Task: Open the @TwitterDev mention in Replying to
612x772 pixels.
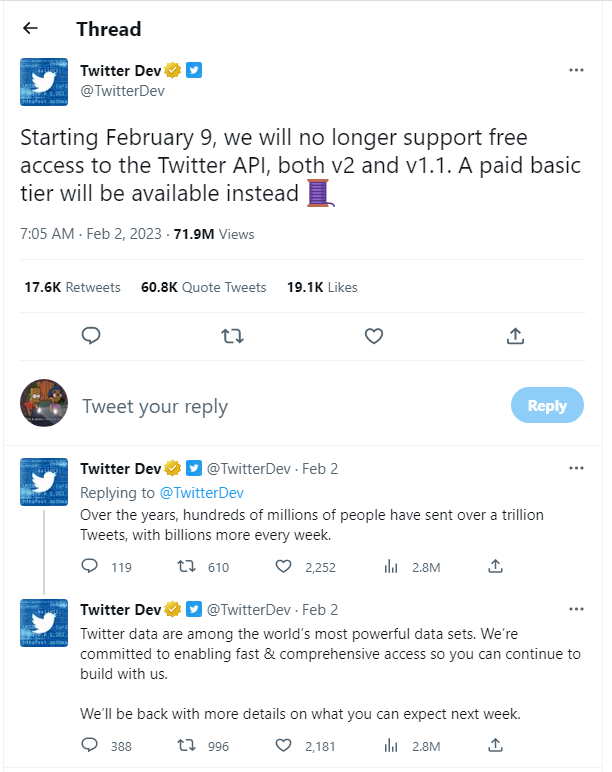Action: pyautogui.click(x=202, y=493)
